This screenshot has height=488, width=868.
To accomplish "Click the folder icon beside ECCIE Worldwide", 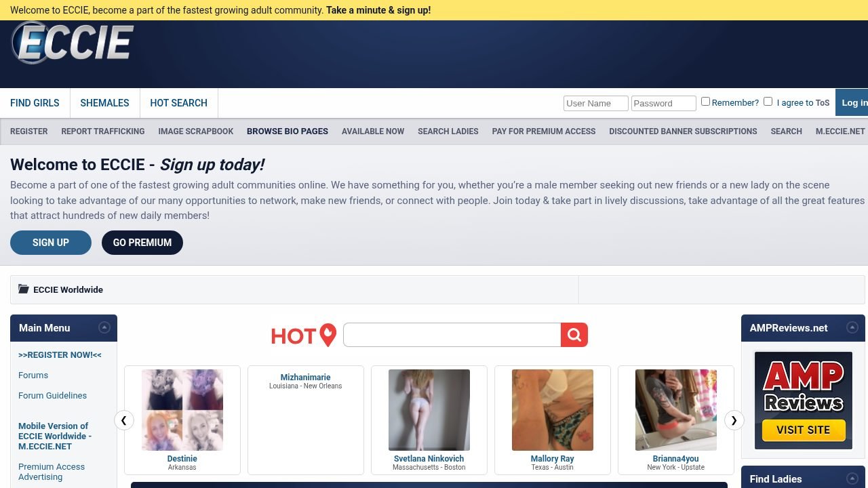I will [x=24, y=289].
